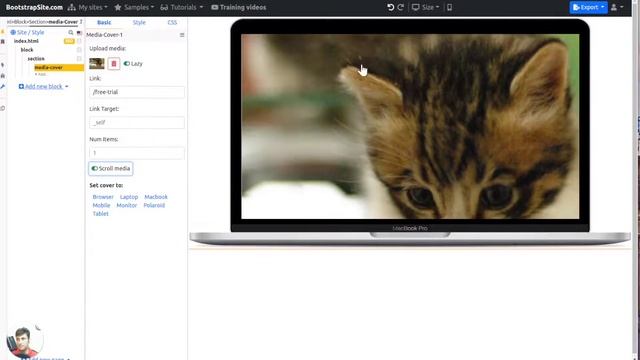Set cover to Browser
Screen dimensions: 640x360
103,197
